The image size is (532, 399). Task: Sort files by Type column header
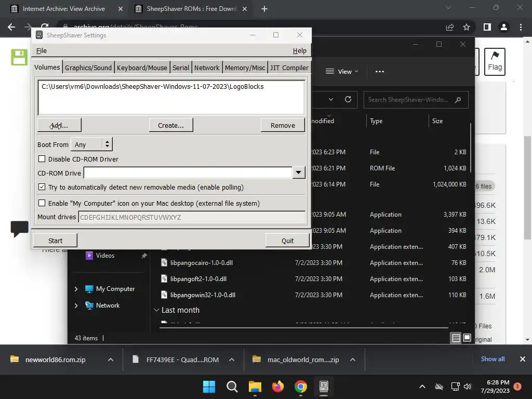pos(376,121)
